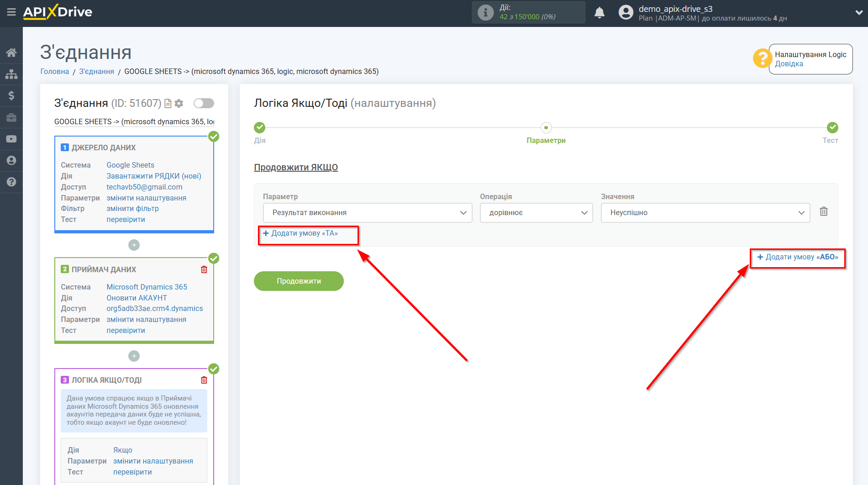
Task: Click the Продовжити ЯКЩО heading
Action: [296, 167]
